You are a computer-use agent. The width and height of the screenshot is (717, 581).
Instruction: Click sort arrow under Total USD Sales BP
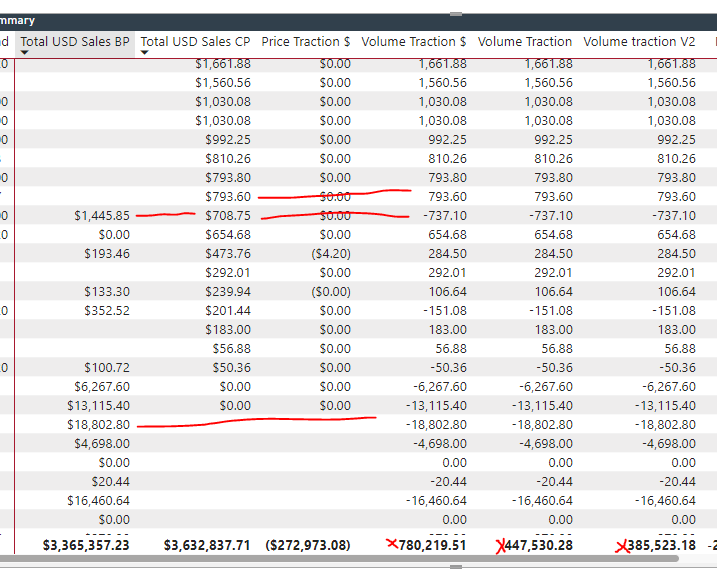pos(25,53)
